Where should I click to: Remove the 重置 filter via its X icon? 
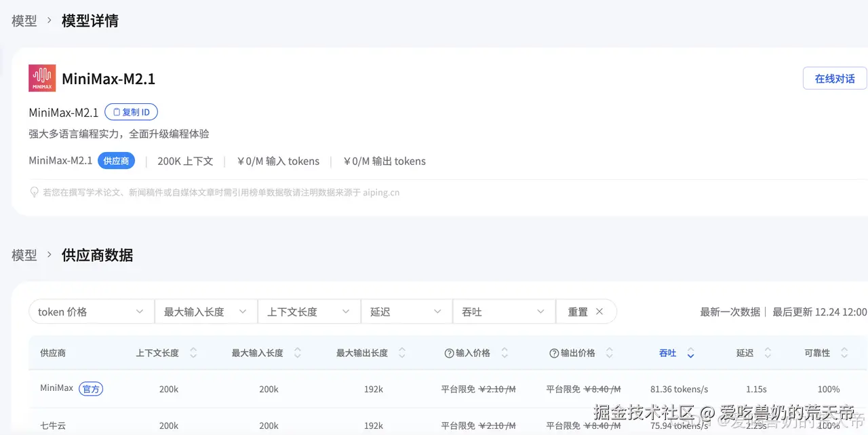(599, 311)
